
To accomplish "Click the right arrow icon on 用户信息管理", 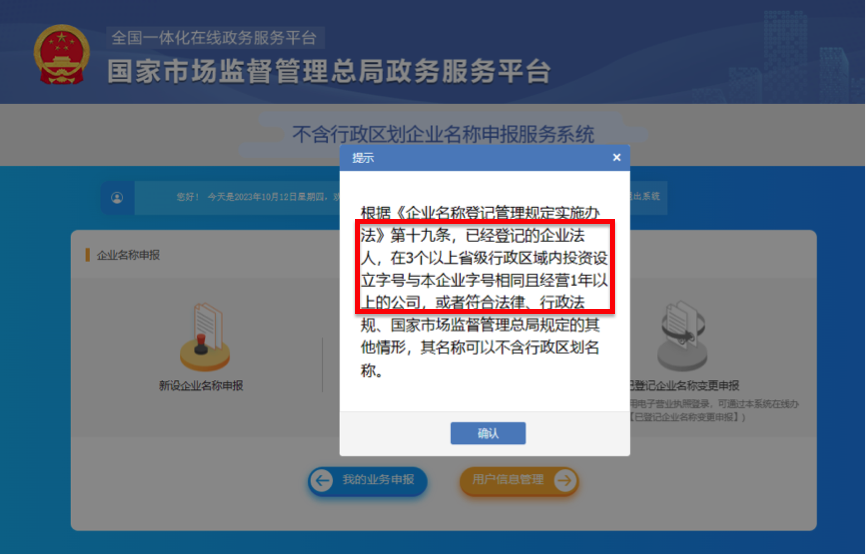I will point(564,480).
